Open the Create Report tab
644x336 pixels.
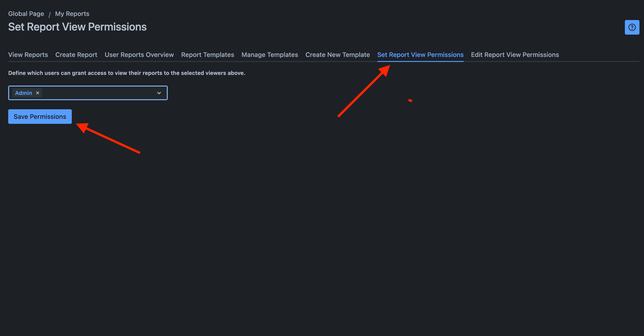point(76,55)
